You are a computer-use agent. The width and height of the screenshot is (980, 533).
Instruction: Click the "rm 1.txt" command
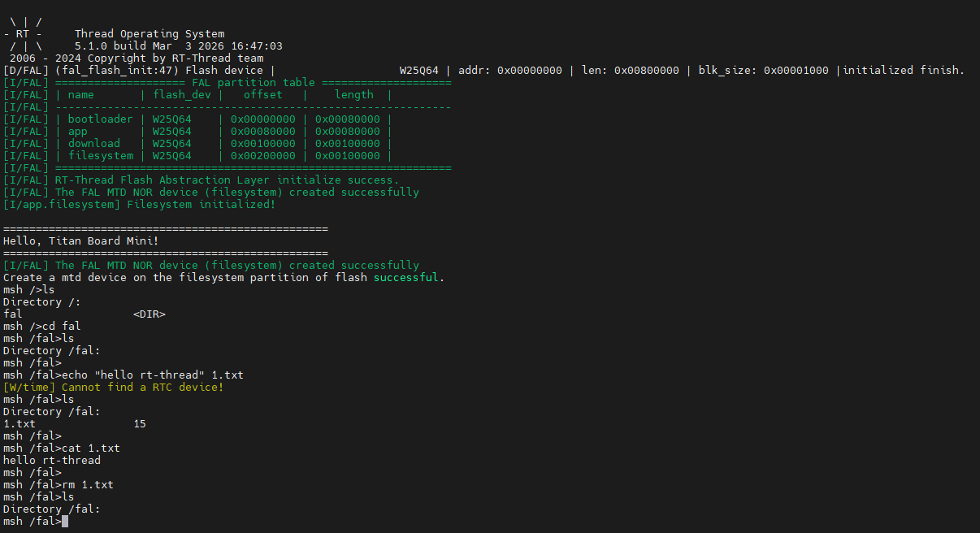[87, 484]
